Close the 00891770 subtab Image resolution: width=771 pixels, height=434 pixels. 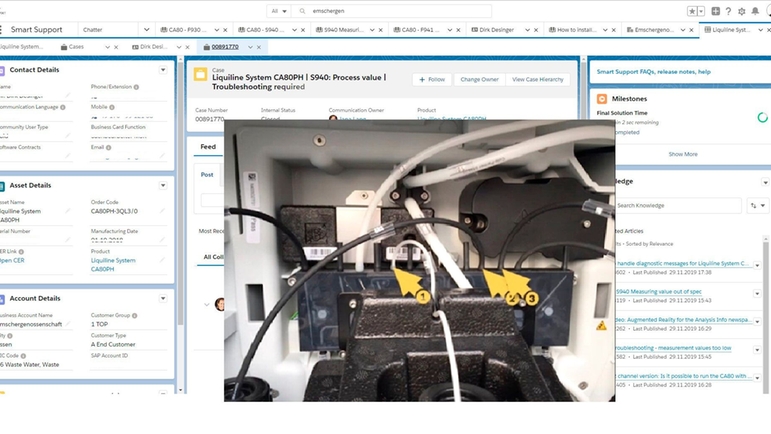[259, 47]
